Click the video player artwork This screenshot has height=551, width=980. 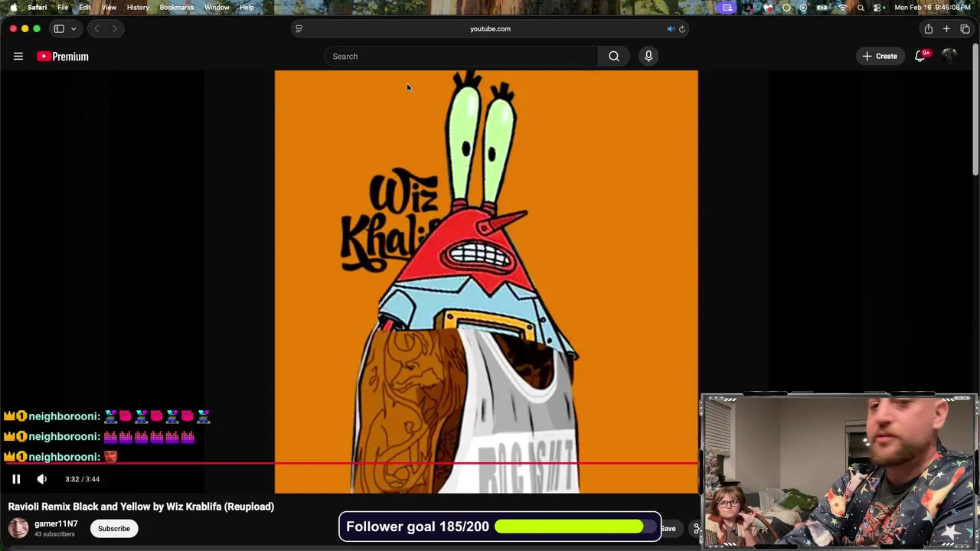[486, 282]
